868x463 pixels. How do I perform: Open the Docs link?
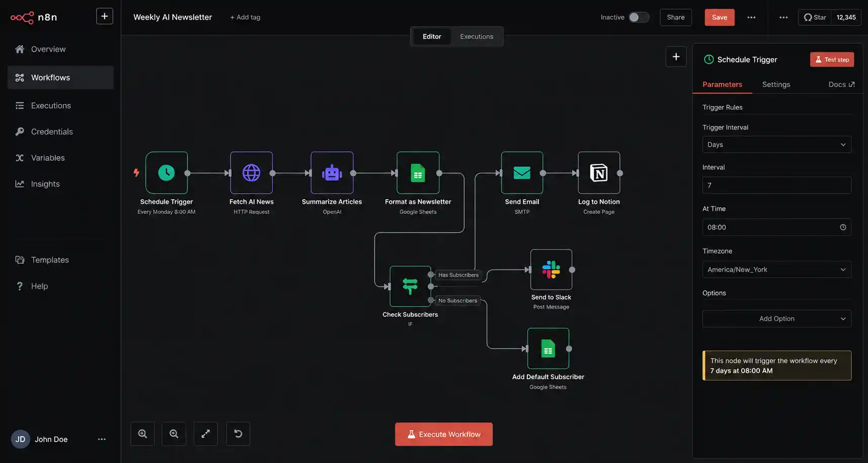[x=841, y=84]
